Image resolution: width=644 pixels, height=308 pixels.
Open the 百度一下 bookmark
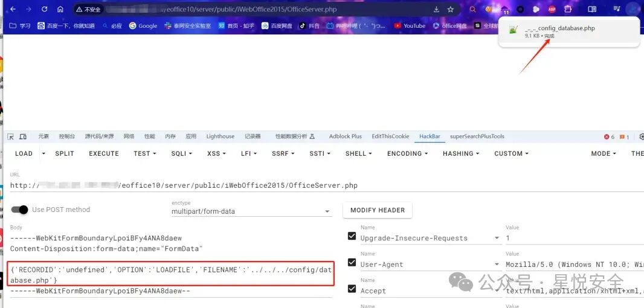66,25
